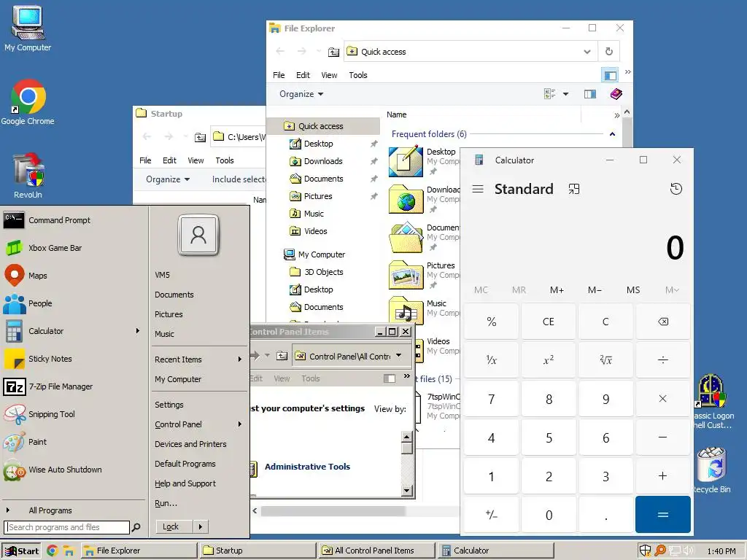Open Administrative Tools link in Control Panel
747x560 pixels.
(x=307, y=467)
